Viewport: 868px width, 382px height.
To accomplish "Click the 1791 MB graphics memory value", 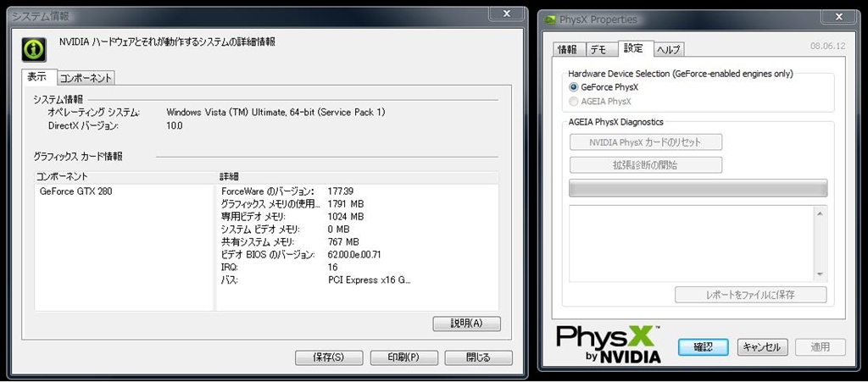I will click(x=346, y=204).
